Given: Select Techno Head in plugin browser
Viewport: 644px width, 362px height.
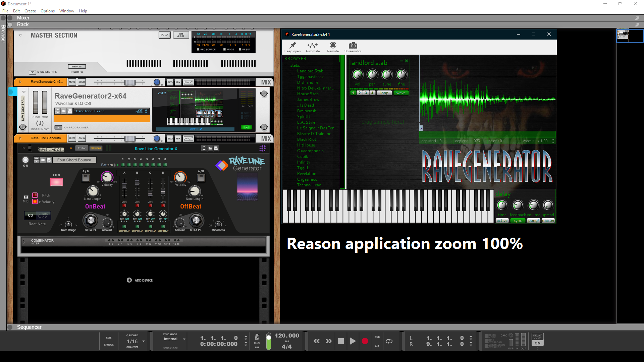Looking at the screenshot, I should pyautogui.click(x=309, y=185).
